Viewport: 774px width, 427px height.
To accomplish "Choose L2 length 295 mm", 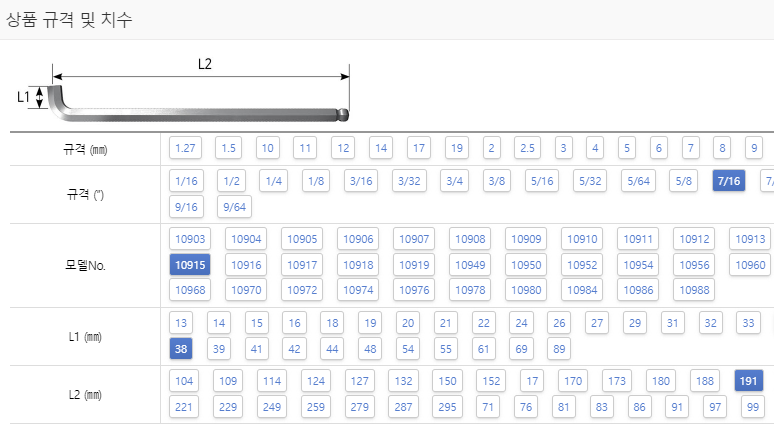I will point(447,407).
